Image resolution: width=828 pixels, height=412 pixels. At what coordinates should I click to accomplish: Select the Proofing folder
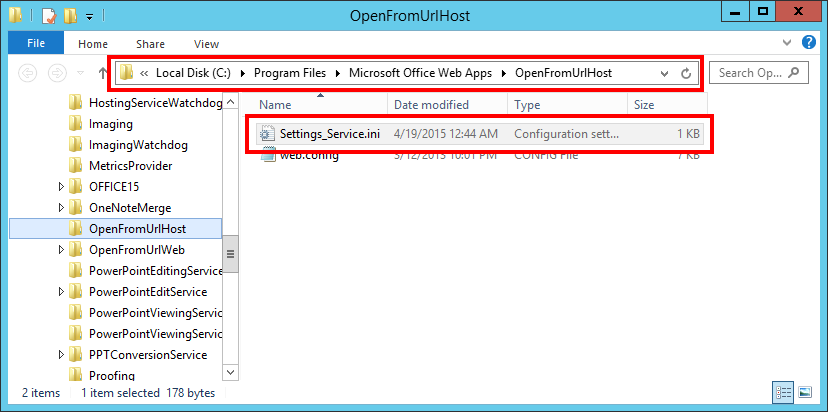[x=111, y=376]
